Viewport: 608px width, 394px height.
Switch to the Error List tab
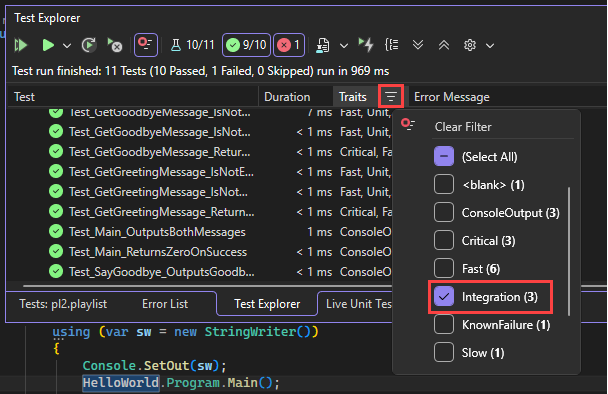click(165, 304)
